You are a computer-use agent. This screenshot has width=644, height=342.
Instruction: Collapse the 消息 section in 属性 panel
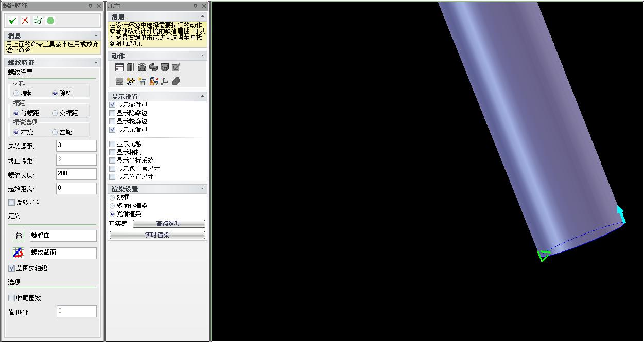pyautogui.click(x=202, y=17)
